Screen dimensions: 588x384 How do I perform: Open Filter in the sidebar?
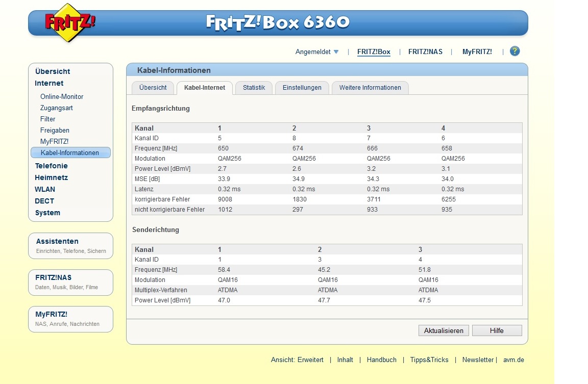47,119
